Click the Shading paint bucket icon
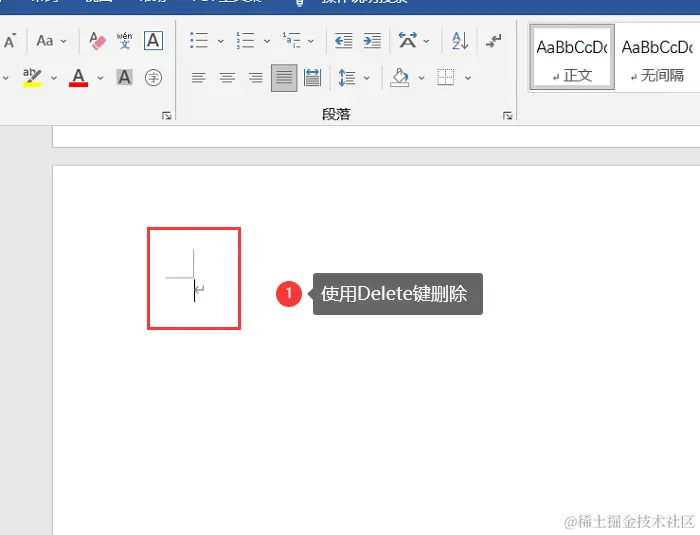This screenshot has height=535, width=700. coord(400,78)
